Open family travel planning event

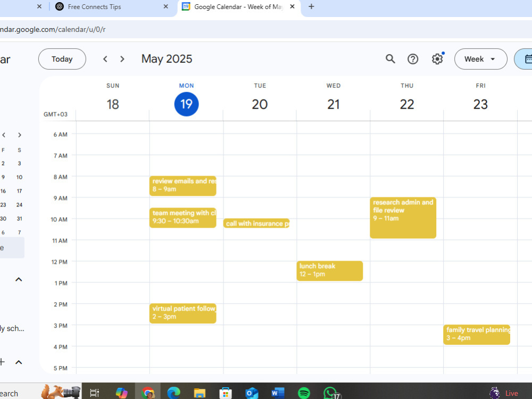(x=477, y=335)
